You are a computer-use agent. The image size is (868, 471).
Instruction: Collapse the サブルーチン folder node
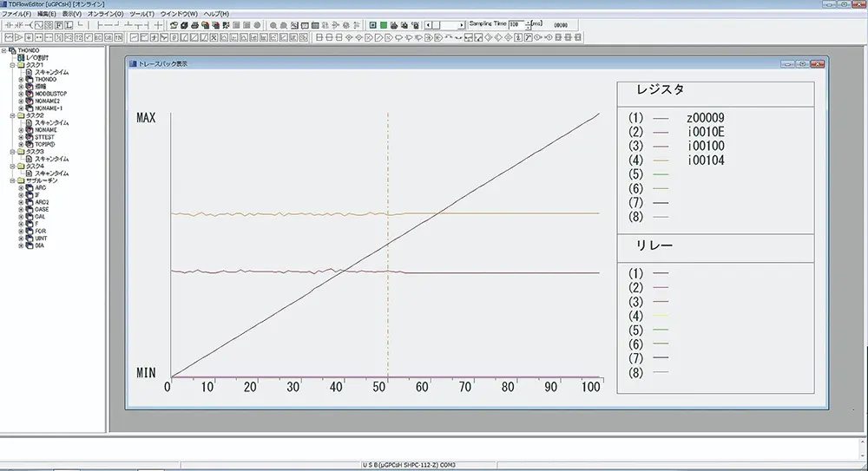click(x=12, y=180)
